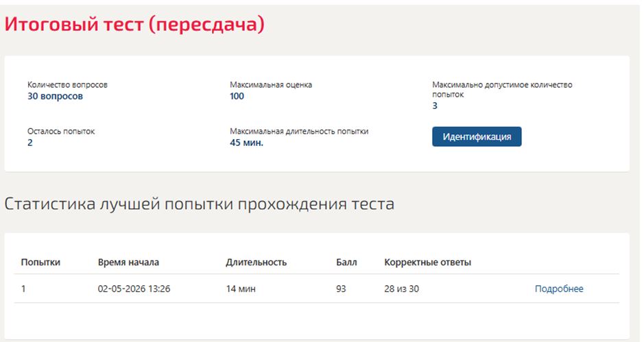This screenshot has width=644, height=342.
Task: Click the Корректные ответы column header
Action: pos(427,262)
